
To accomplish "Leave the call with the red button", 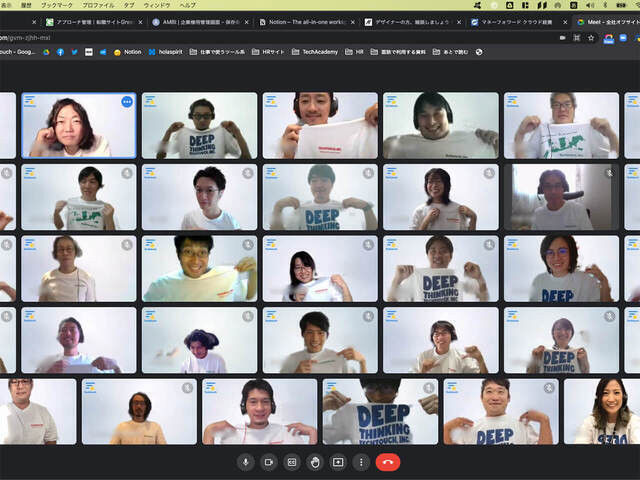I will (388, 462).
